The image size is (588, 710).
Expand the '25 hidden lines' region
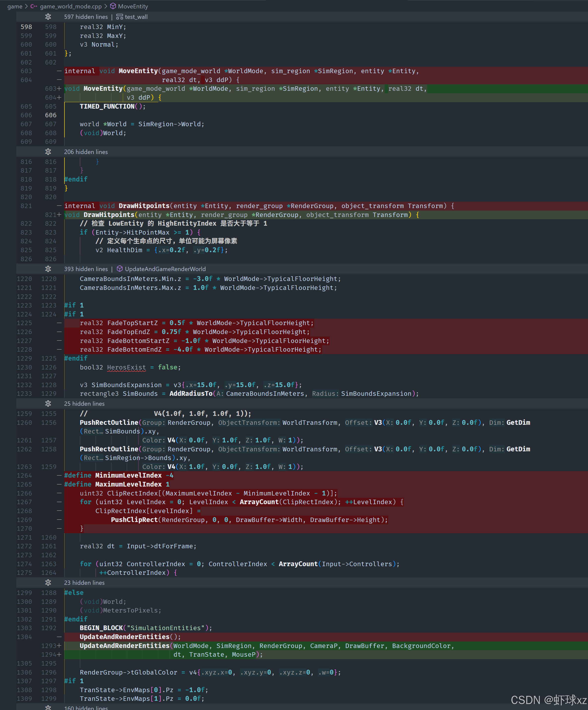click(x=84, y=404)
